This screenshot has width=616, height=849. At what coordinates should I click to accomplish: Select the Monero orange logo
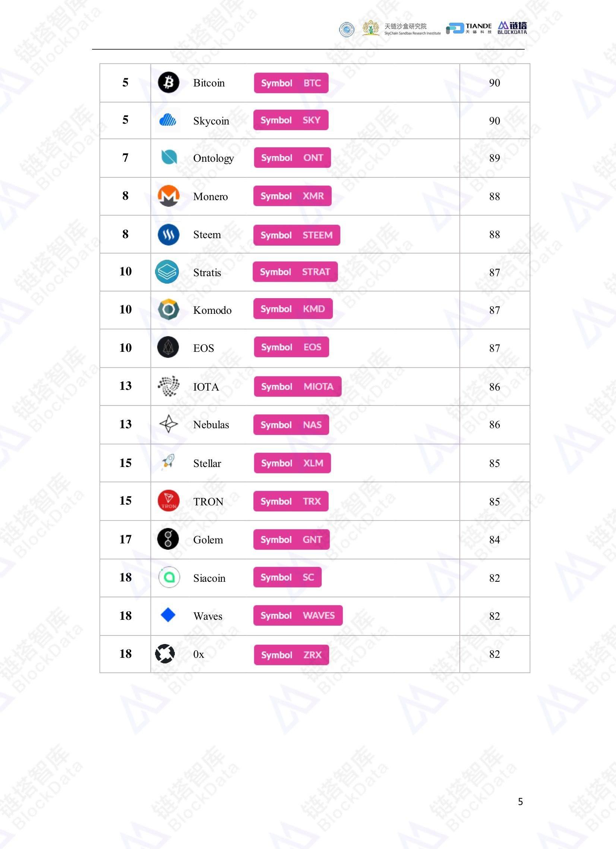[168, 196]
